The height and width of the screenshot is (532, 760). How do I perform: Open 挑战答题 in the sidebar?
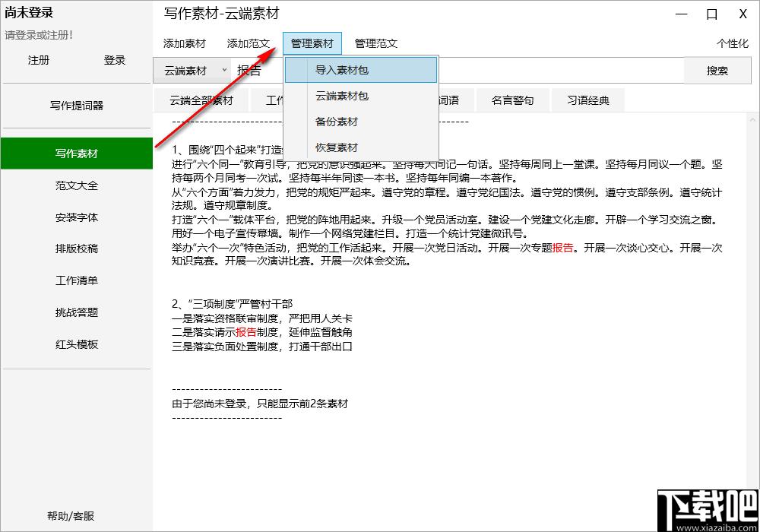77,312
